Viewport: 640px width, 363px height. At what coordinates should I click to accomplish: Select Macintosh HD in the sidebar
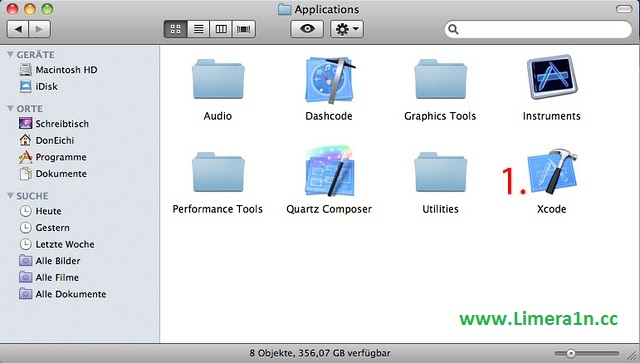pyautogui.click(x=66, y=70)
